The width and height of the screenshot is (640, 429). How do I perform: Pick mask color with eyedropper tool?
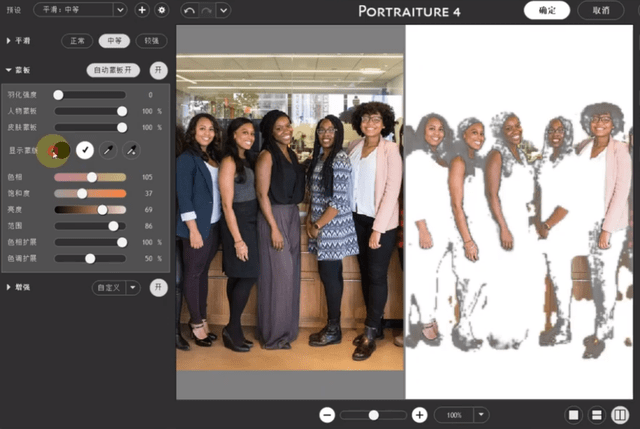(x=108, y=150)
